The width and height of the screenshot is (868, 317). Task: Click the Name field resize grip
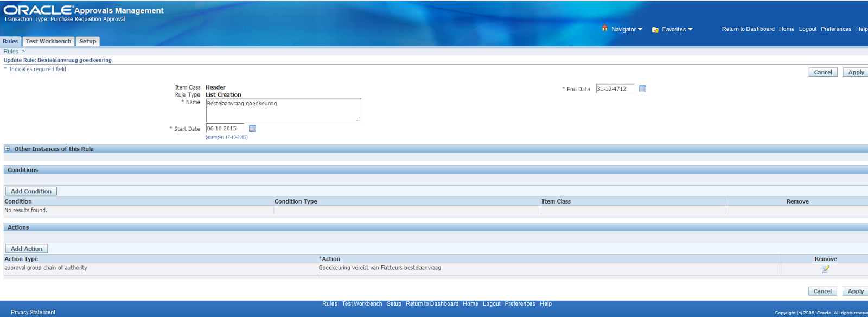(x=358, y=119)
